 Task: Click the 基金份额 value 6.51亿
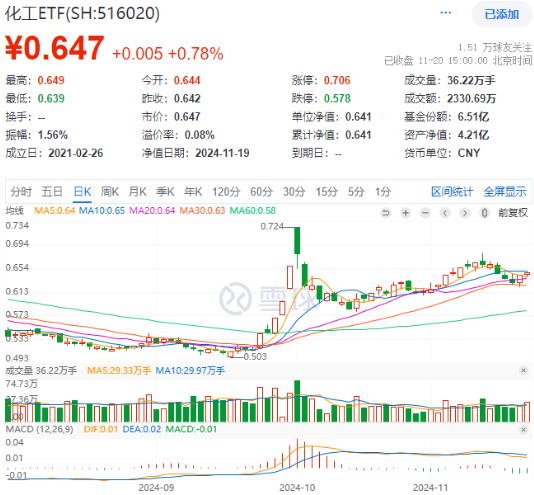(x=473, y=117)
